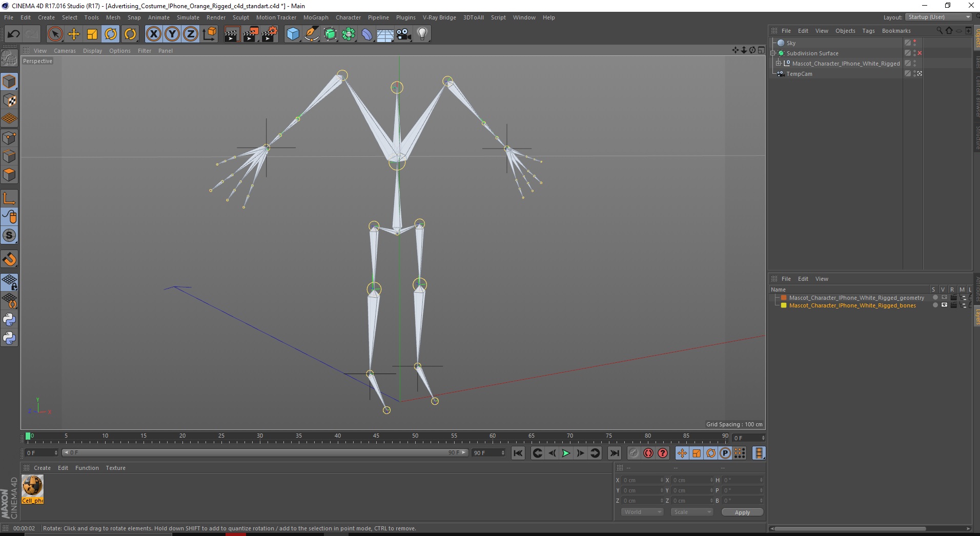980x536 pixels.
Task: Click the Subdivision Surface generator icon
Action: tap(330, 34)
